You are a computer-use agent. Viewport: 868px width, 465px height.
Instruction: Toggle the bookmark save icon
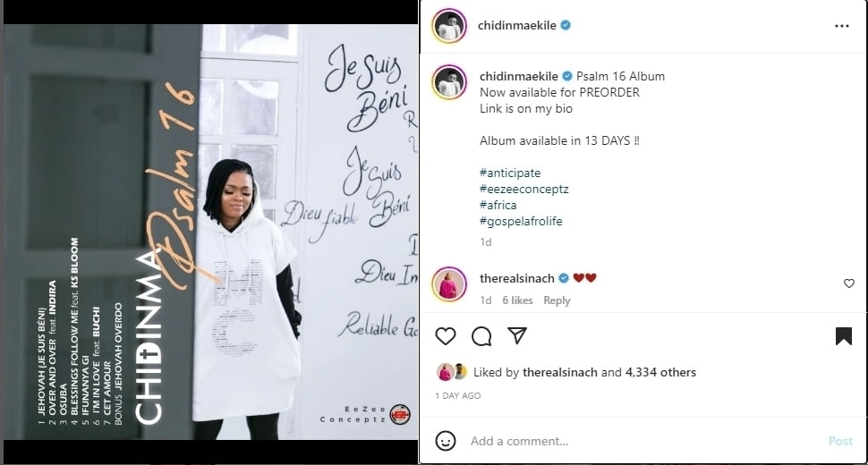tap(844, 335)
